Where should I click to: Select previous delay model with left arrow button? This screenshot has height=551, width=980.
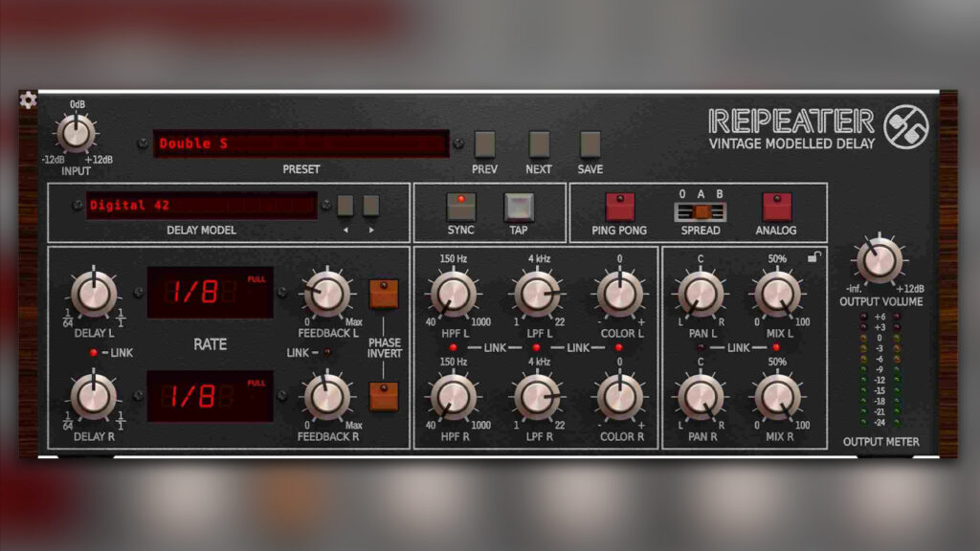tap(345, 206)
